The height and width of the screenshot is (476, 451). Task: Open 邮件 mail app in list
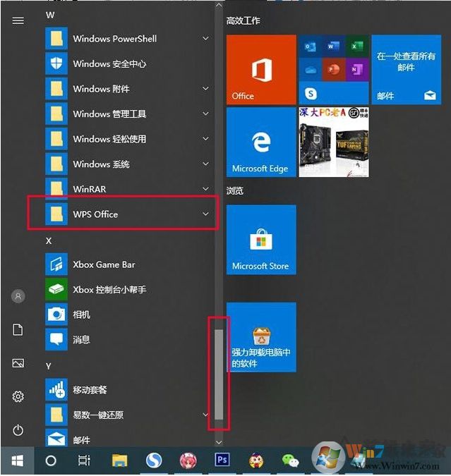coord(128,439)
